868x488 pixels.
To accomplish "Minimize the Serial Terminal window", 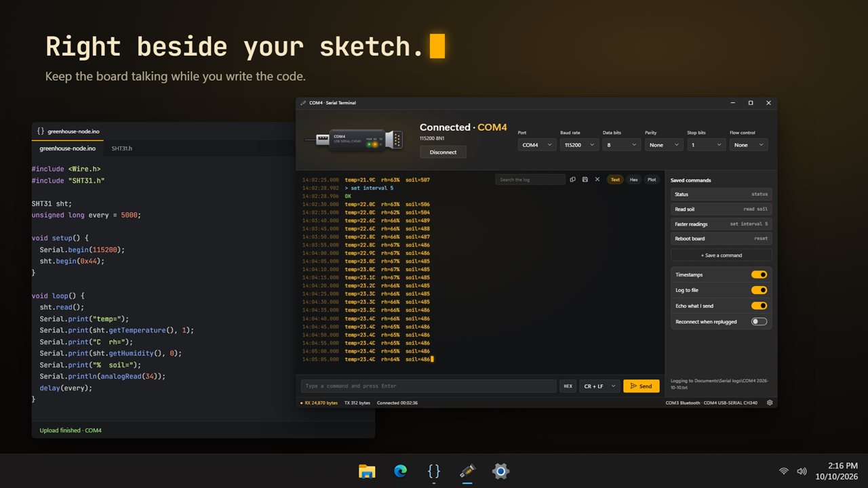I will [x=733, y=103].
